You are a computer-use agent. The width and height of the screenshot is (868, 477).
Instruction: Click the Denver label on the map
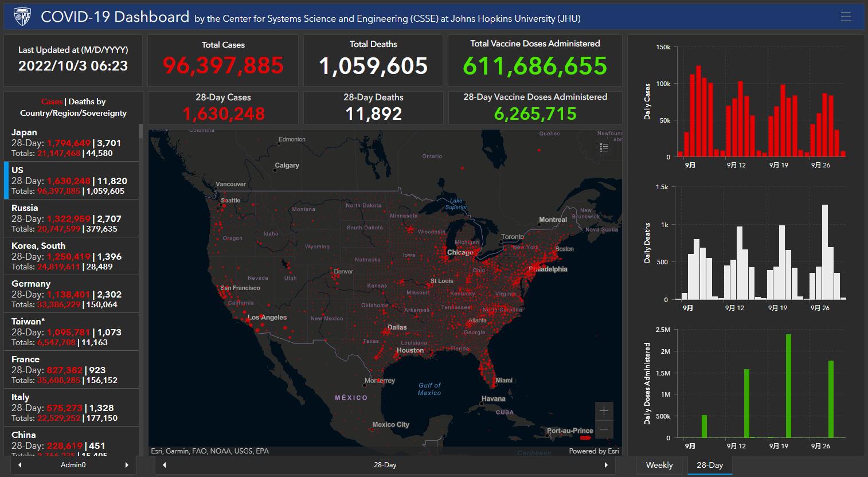click(x=343, y=271)
